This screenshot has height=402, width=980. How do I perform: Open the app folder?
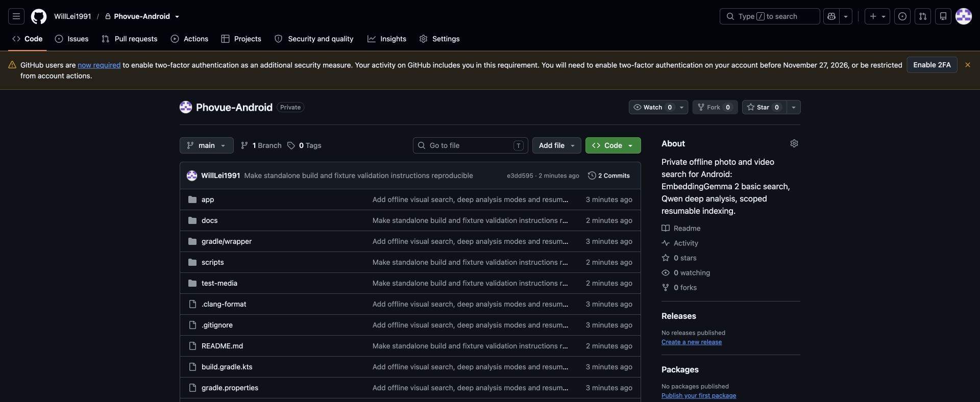click(208, 199)
